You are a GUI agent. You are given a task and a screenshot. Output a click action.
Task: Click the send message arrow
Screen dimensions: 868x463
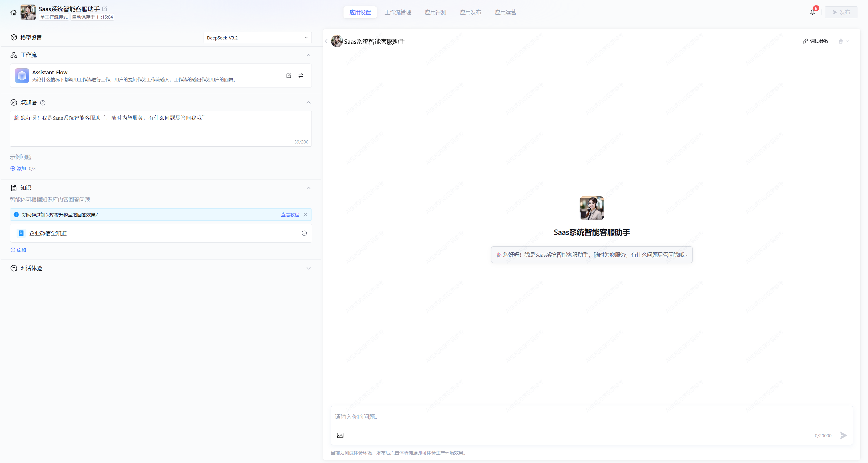(x=843, y=435)
